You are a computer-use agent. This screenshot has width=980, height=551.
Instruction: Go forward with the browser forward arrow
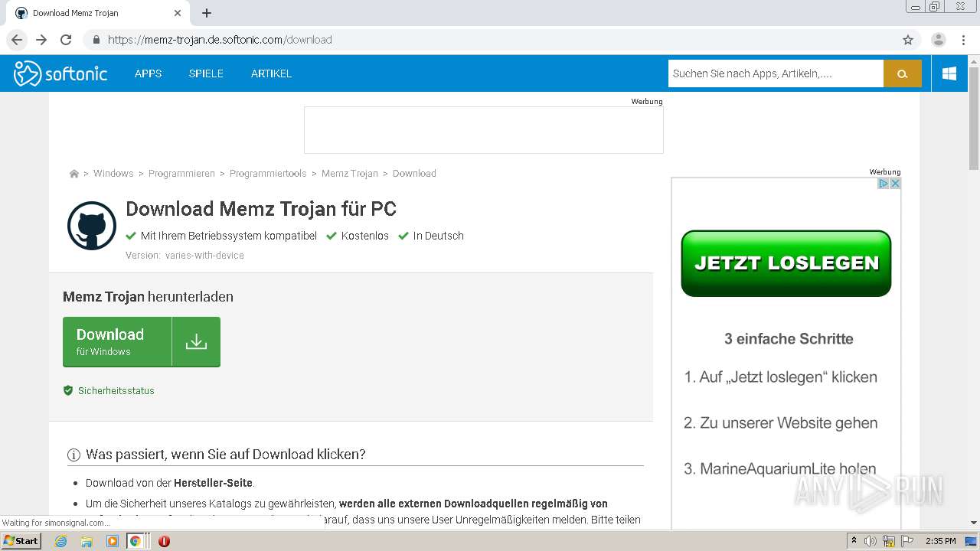[41, 40]
